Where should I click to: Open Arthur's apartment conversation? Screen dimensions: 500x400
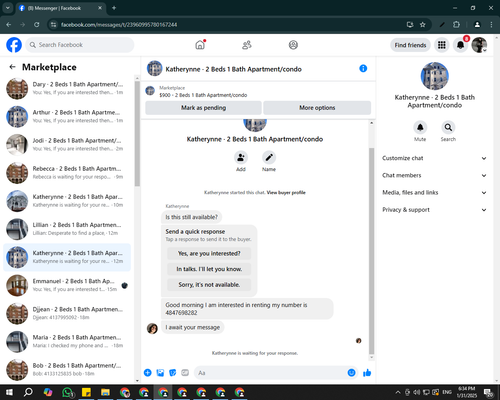(x=67, y=116)
